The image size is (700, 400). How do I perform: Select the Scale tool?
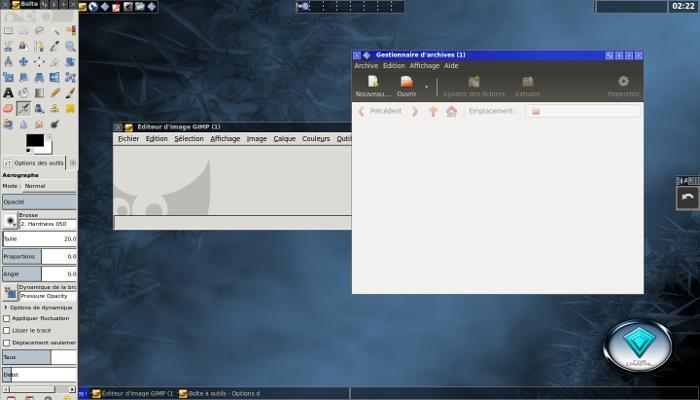click(8, 78)
